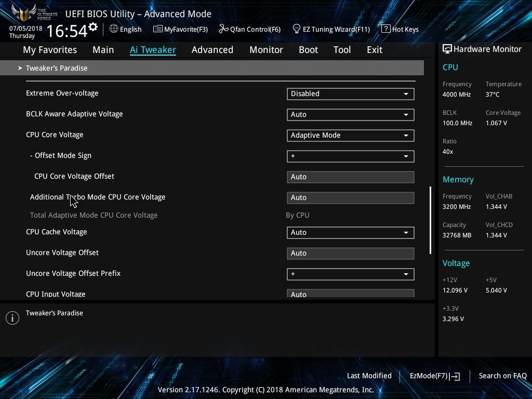Select the Uncore Voltage Offset Prefix label
This screenshot has width=532, height=399.
click(x=73, y=273)
